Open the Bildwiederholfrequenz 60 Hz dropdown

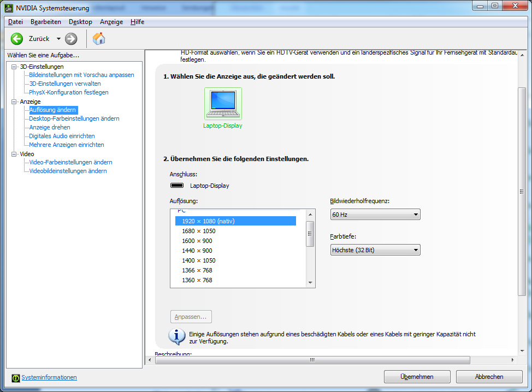375,215
